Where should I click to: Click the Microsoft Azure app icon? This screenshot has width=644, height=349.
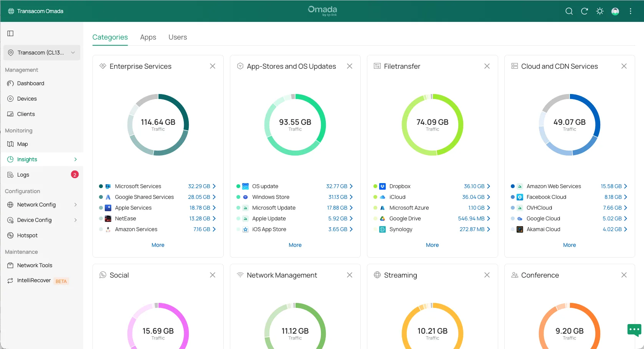(x=383, y=208)
